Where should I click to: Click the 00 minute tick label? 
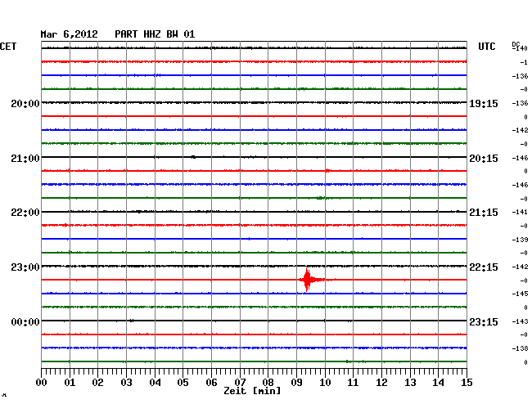[x=42, y=382]
